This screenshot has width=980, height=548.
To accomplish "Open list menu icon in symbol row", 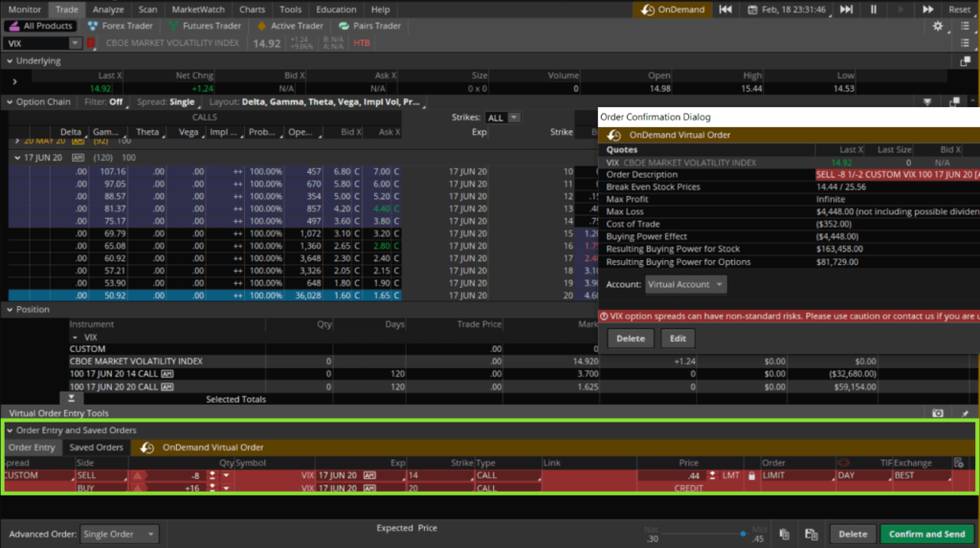I will coord(965,43).
